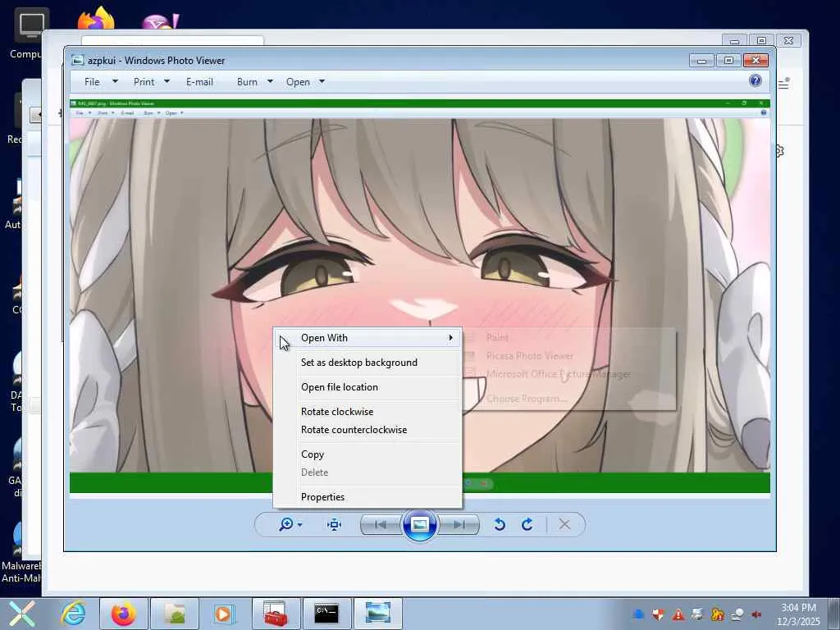Open Windows Media Player taskbar icon
Image resolution: width=840 pixels, height=630 pixels.
click(x=225, y=614)
